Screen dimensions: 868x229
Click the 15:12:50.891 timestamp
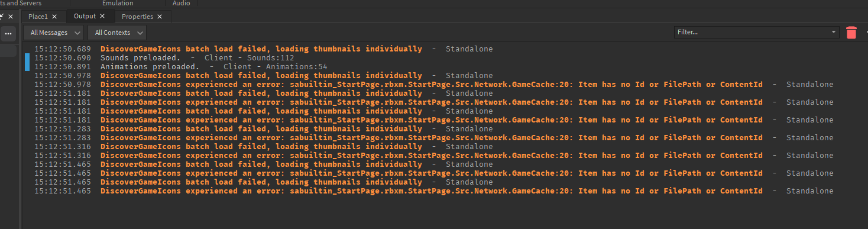tap(63, 67)
